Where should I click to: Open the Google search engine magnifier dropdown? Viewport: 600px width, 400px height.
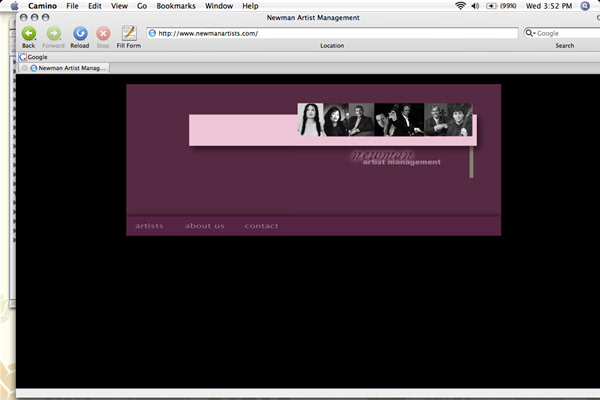tap(530, 33)
